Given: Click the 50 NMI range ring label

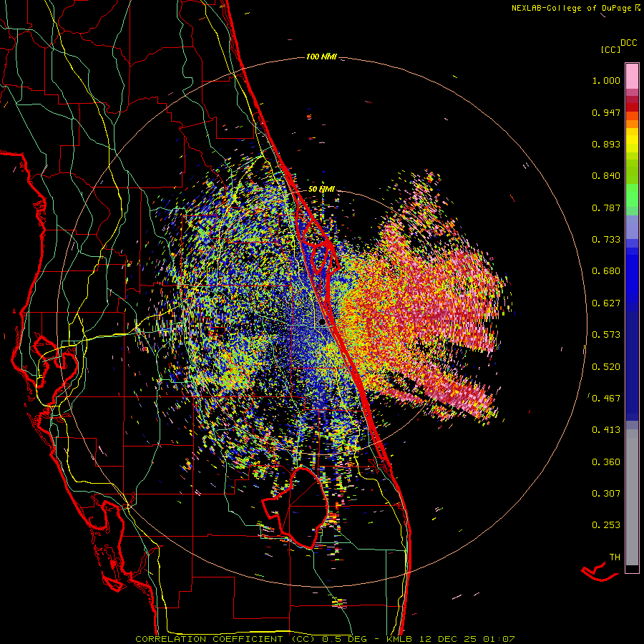Looking at the screenshot, I should pyautogui.click(x=321, y=190).
